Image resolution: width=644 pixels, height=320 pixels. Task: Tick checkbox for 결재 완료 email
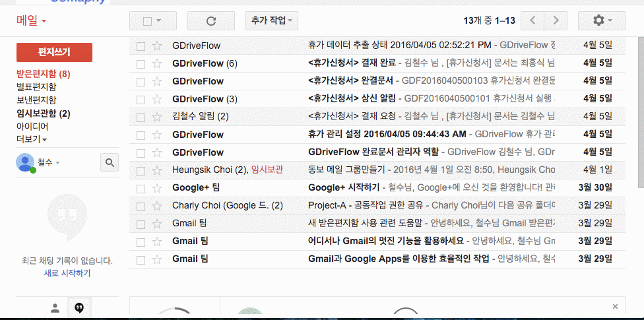pos(141,64)
